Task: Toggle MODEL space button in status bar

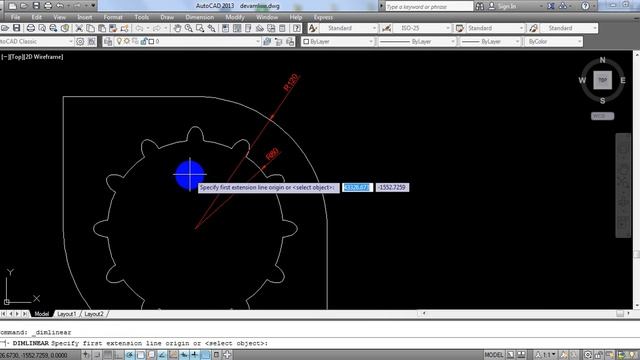Action: 493,355
